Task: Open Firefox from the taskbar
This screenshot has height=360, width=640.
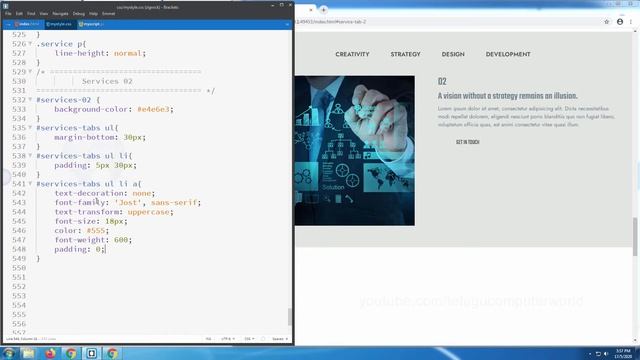Action: point(50,353)
